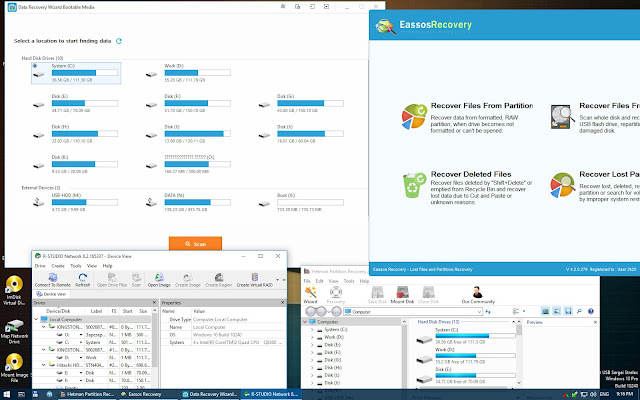640x400 pixels.
Task: Open Recover Deleted Files recycle bin icon
Action: click(x=414, y=185)
